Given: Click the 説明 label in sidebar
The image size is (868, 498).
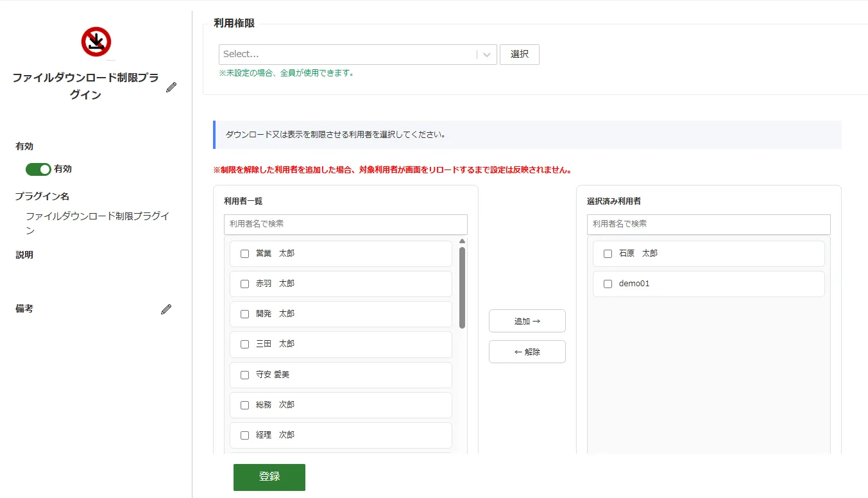Looking at the screenshot, I should (24, 255).
